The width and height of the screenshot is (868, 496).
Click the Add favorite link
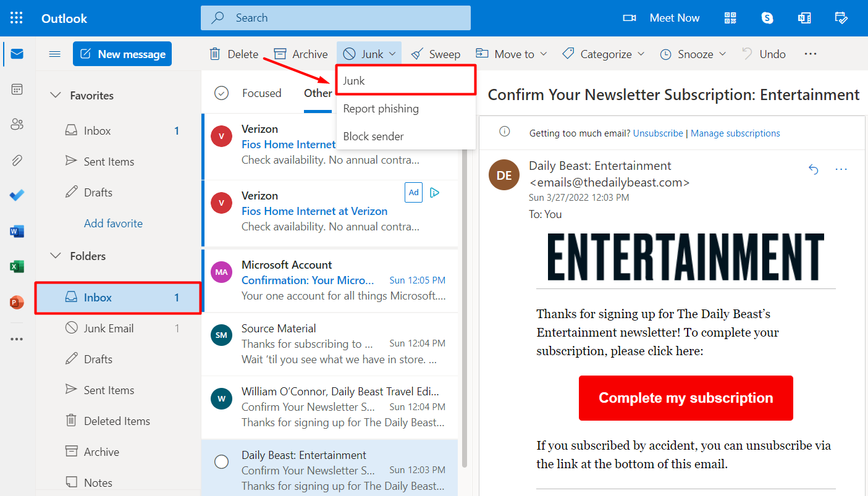pos(113,224)
